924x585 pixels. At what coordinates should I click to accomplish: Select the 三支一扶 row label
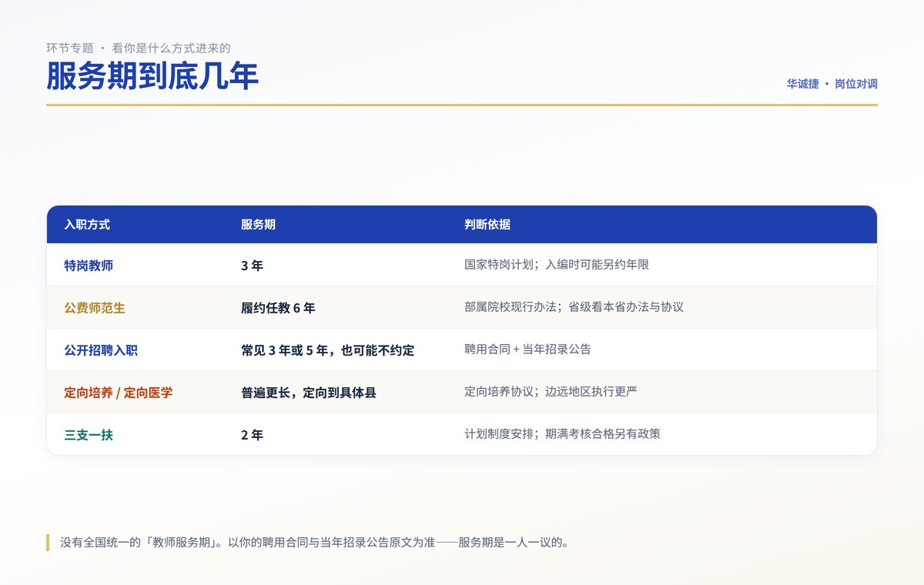[x=89, y=435]
